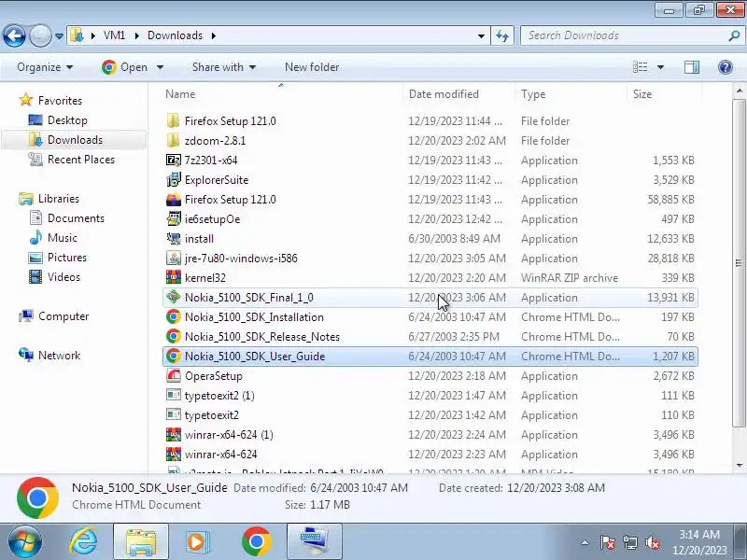Screen dimensions: 747x560
Task: Select the OperaSetup application icon
Action: pos(174,375)
